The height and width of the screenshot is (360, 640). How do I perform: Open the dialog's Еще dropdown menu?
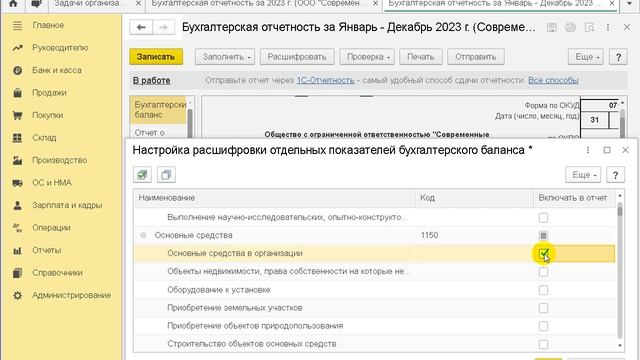[583, 175]
